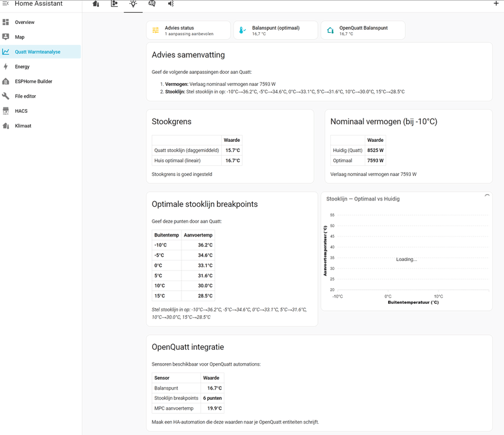The width and height of the screenshot is (504, 435).
Task: Click the Overview dashboard icon
Action: point(6,22)
